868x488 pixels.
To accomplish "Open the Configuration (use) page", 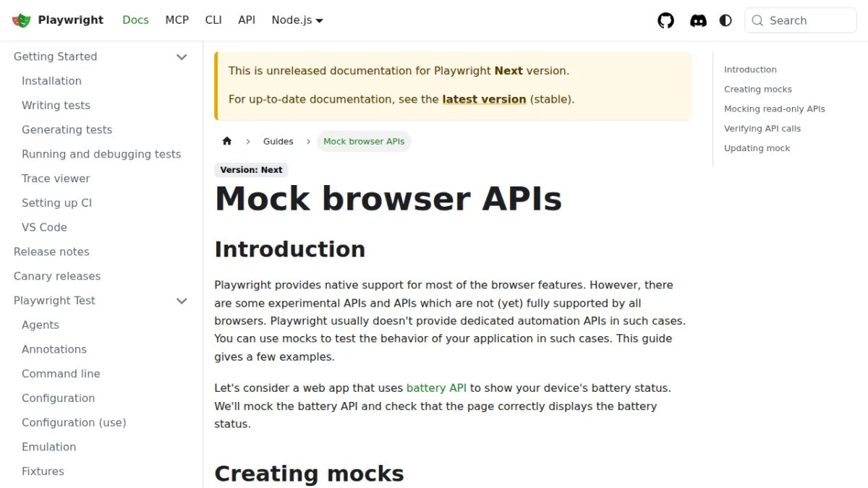I will pyautogui.click(x=74, y=422).
